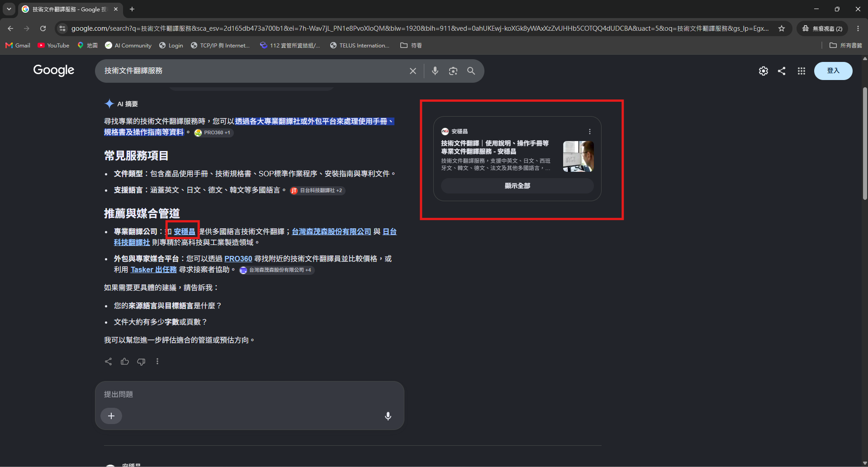This screenshot has height=467, width=868.
Task: Open PRO360 +1 source chip
Action: [213, 132]
